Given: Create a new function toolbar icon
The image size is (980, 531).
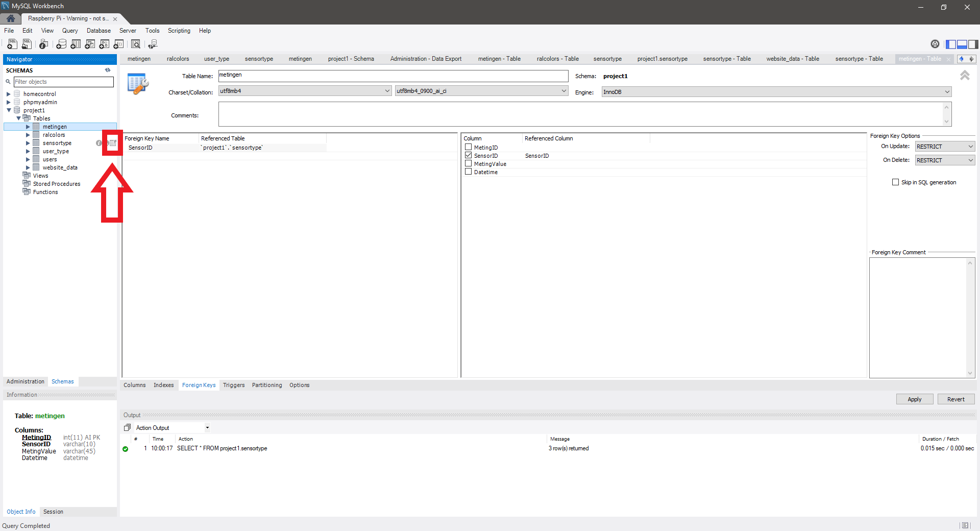Looking at the screenshot, I should (x=118, y=44).
